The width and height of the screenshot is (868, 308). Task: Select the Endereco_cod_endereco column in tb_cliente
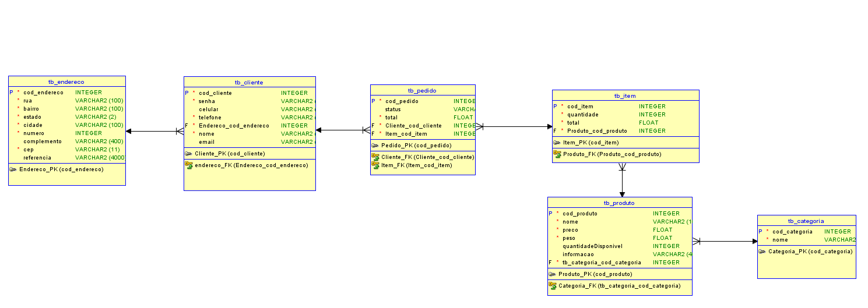[249, 125]
